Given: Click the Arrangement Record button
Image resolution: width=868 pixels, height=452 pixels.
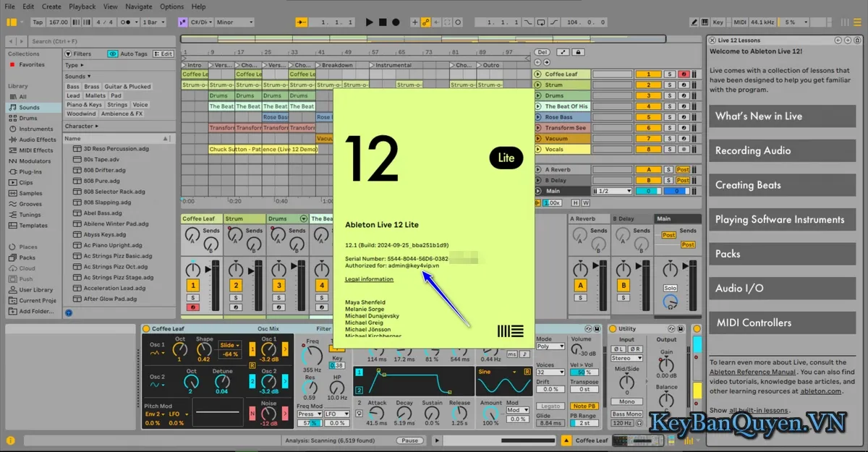Looking at the screenshot, I should coord(396,22).
